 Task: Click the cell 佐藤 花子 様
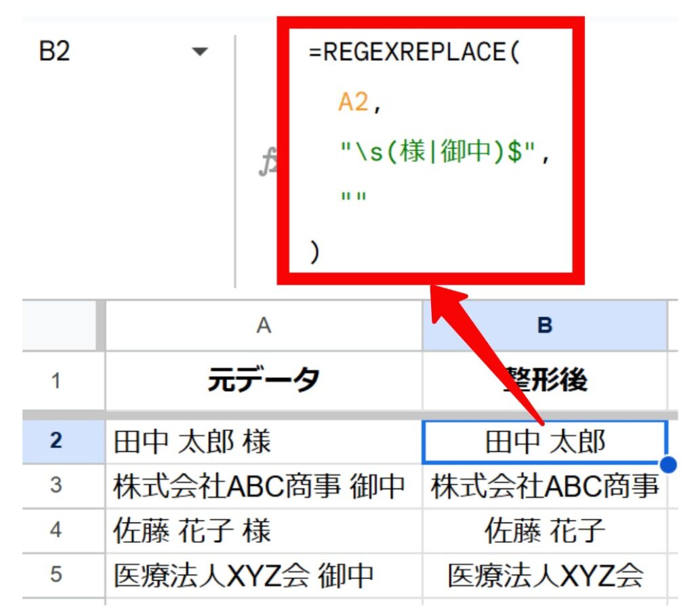(x=264, y=530)
